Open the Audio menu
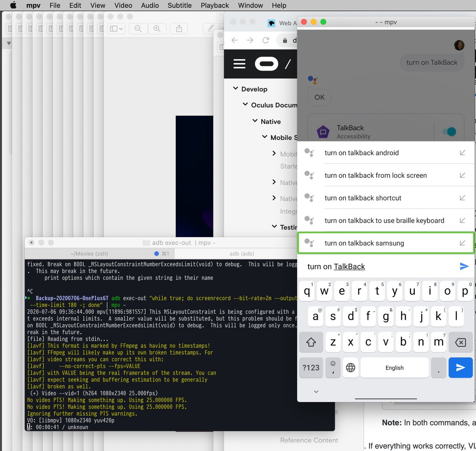Viewport: 476px width, 451px height. 150,5
